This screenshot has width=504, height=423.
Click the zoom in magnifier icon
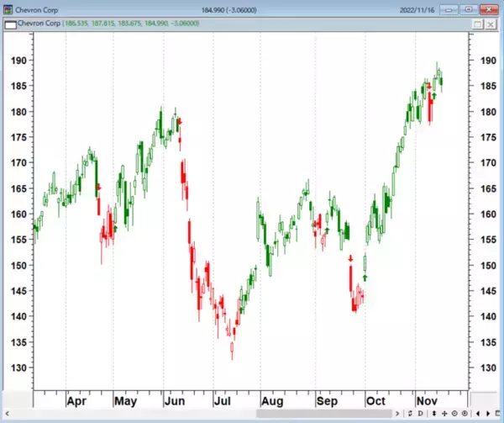[465, 414]
